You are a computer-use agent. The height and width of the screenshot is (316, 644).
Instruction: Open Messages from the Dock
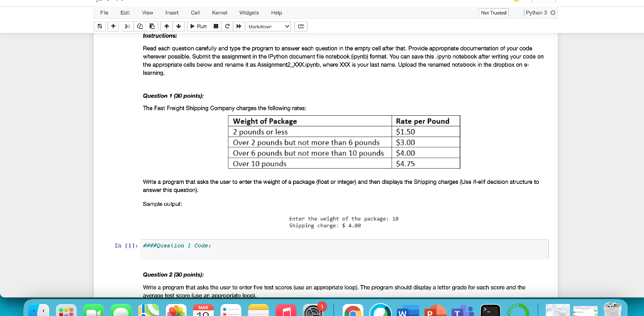[x=121, y=310]
